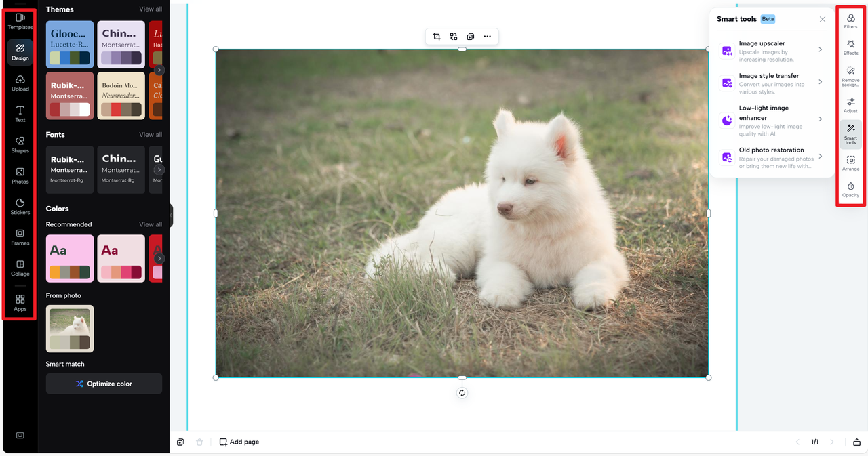Apply the pink Aa recommended color card
The image size is (868, 456).
(70, 258)
